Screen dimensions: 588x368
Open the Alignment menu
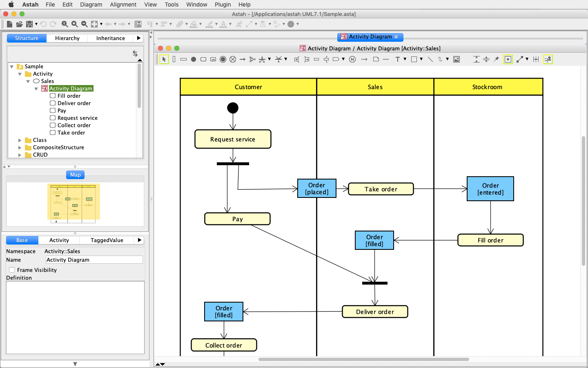[123, 4]
